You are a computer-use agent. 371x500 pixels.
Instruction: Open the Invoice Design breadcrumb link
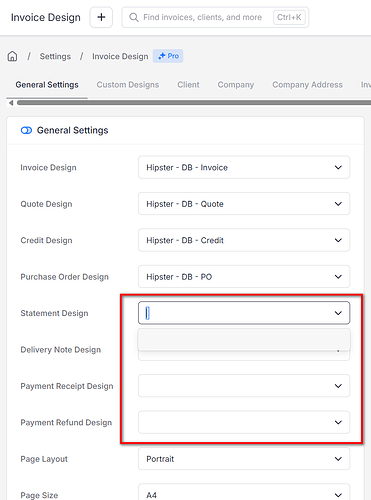click(120, 56)
